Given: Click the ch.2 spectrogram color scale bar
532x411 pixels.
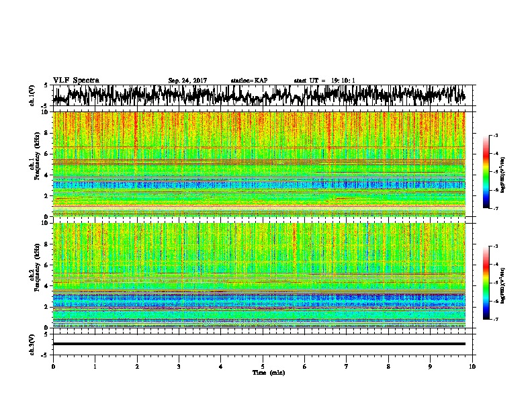Looking at the screenshot, I should coord(486,283).
